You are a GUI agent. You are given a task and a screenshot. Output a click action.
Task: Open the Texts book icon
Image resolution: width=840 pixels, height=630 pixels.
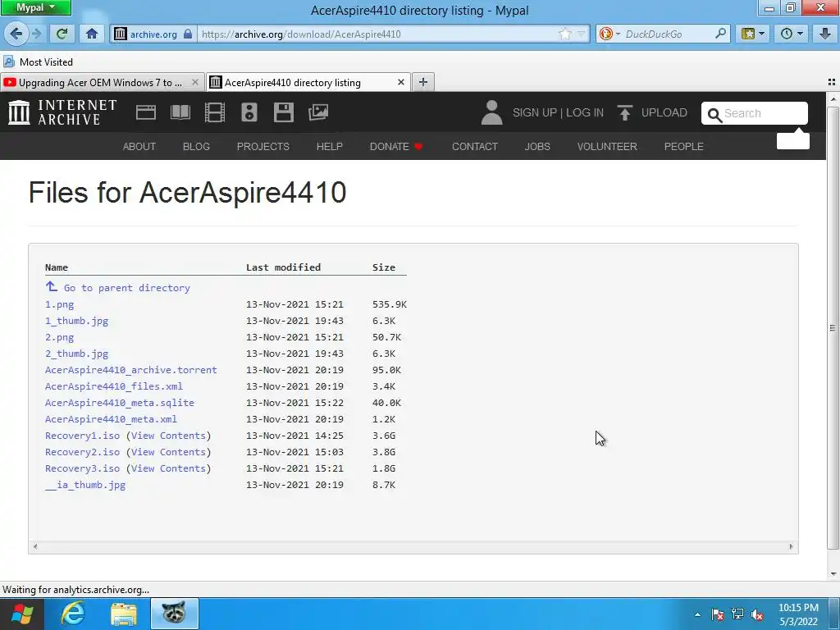(180, 112)
